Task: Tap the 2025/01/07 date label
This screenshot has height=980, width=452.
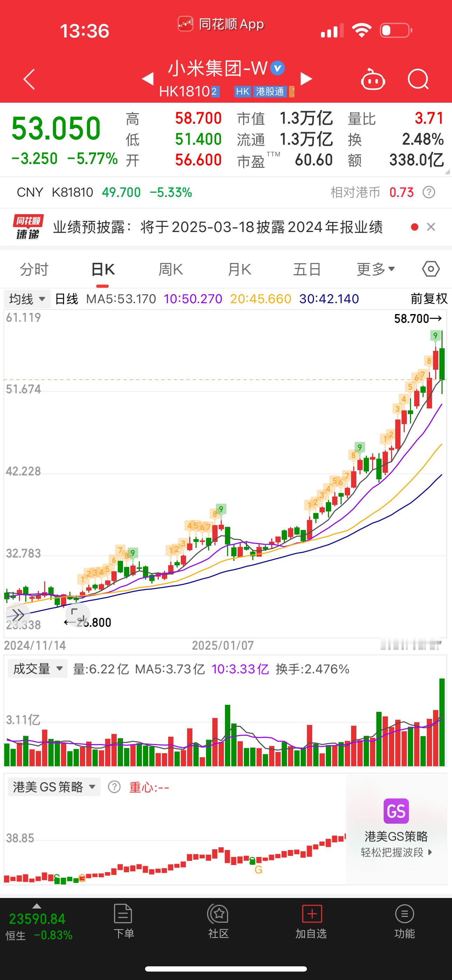Action: pos(222,646)
